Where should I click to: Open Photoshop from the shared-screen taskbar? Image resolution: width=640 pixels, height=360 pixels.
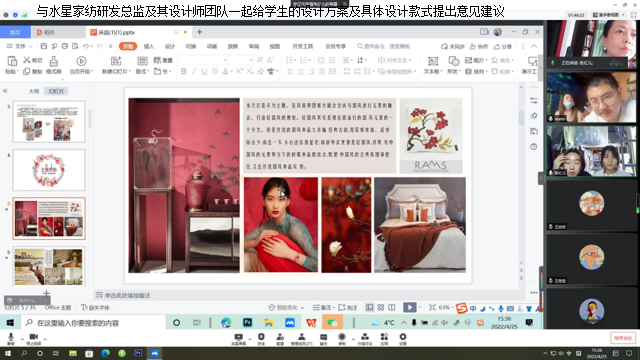click(247, 322)
